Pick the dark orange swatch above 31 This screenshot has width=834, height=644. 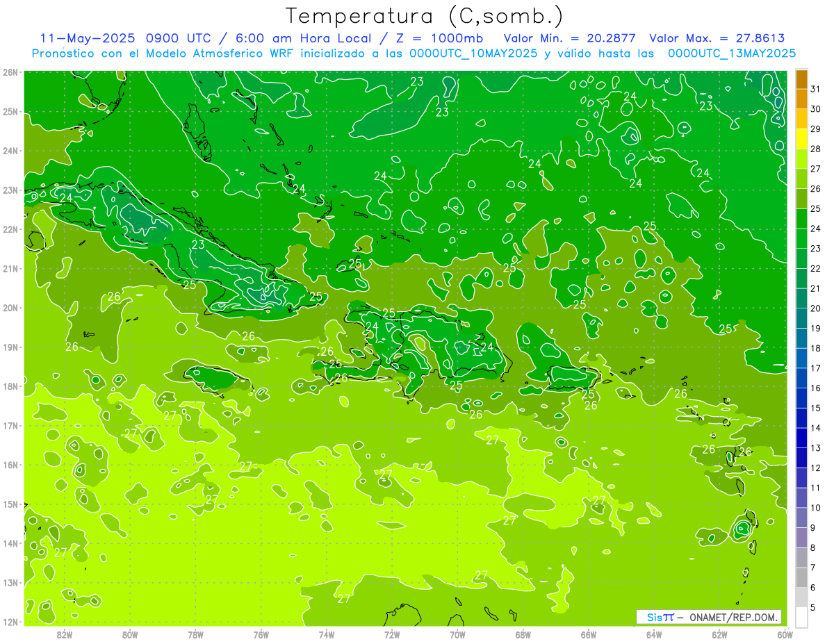801,79
